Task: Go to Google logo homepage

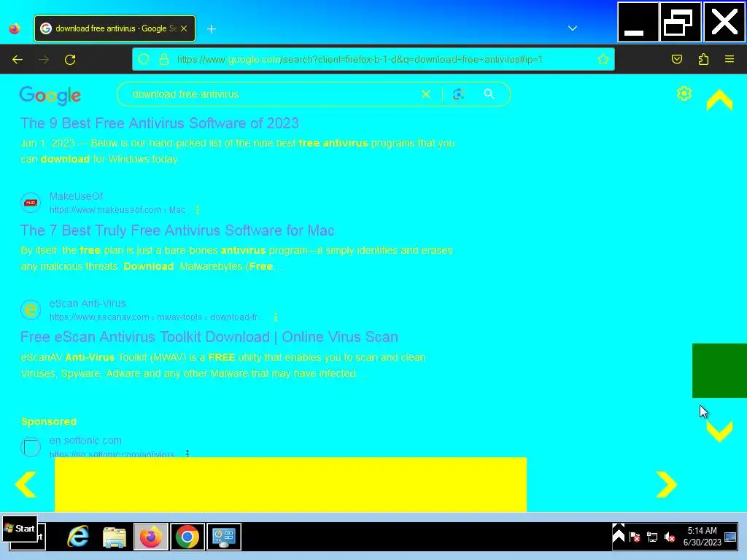Action: click(50, 96)
